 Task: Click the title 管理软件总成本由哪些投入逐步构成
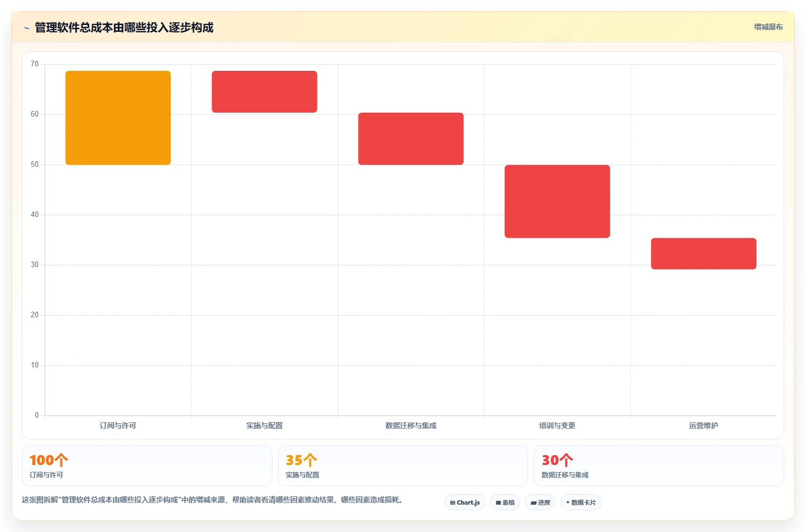click(x=124, y=27)
